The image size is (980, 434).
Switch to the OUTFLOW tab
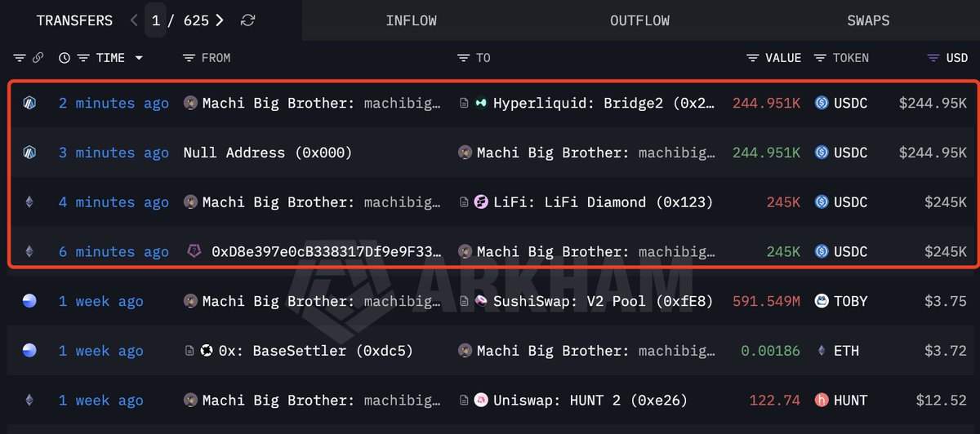[x=641, y=20]
